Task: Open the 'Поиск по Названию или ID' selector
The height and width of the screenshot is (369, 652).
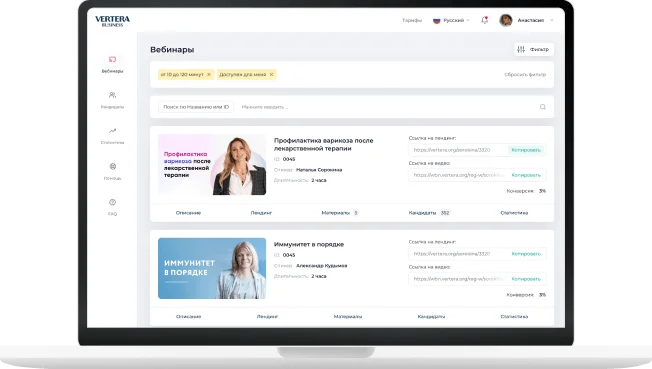Action: [x=196, y=107]
